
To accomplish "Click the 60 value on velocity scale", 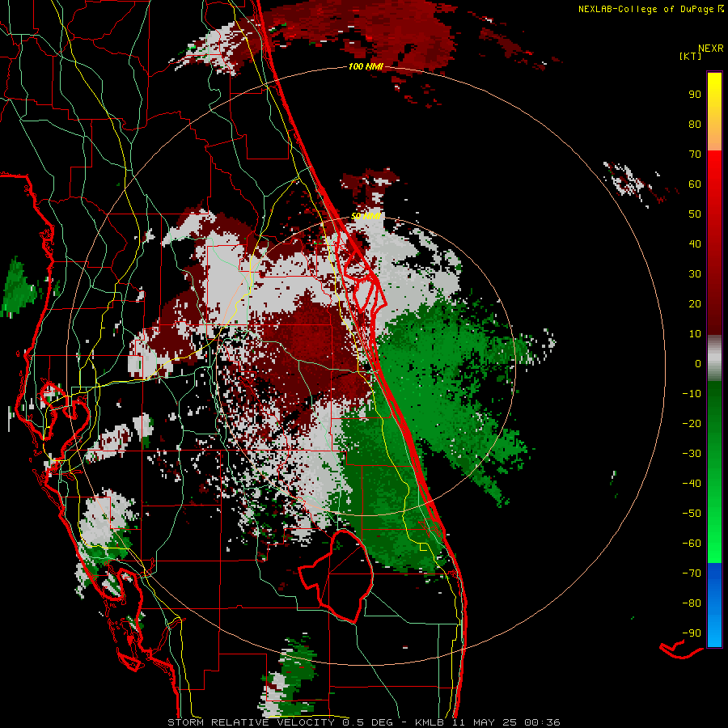I will (695, 184).
